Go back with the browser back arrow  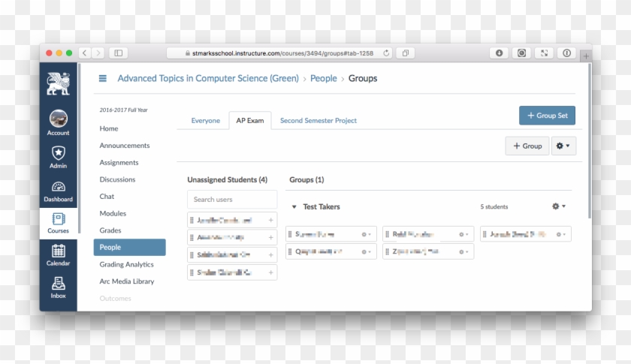(84, 53)
